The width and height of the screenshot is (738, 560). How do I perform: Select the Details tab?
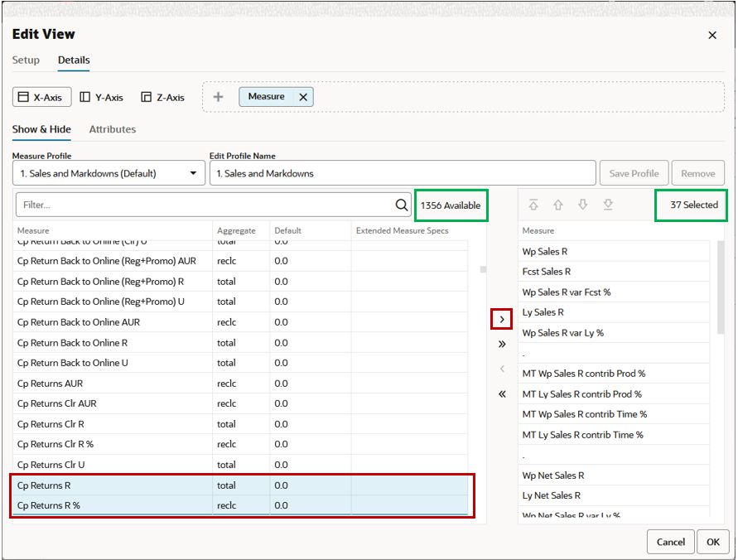click(74, 60)
